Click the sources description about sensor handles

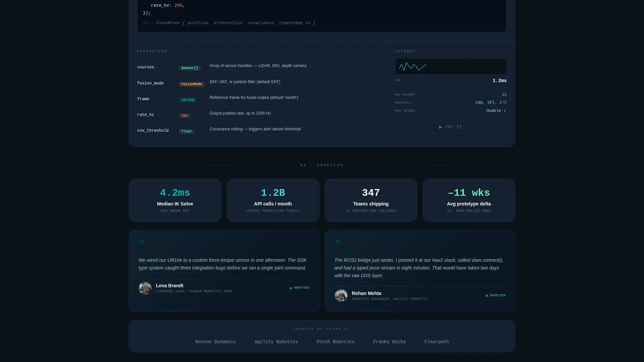click(x=258, y=66)
